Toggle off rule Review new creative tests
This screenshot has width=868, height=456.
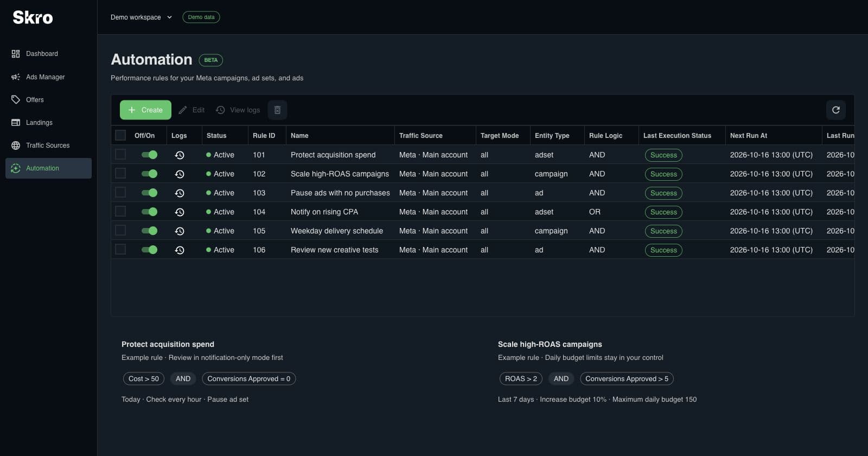(x=149, y=250)
